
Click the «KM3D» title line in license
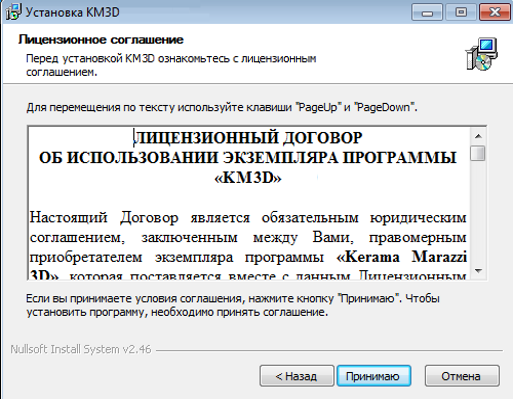tap(248, 177)
